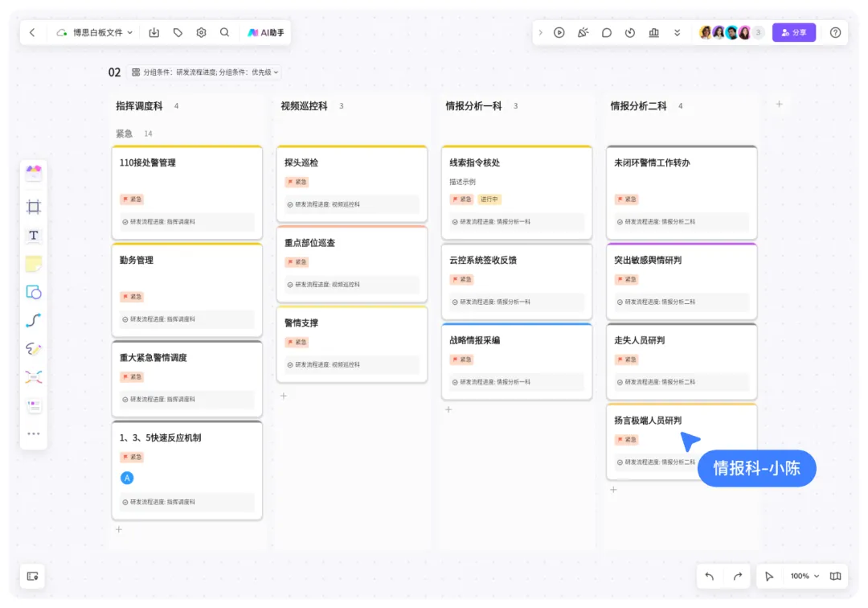
Task: Expand more tools with double chevron
Action: pyautogui.click(x=677, y=33)
